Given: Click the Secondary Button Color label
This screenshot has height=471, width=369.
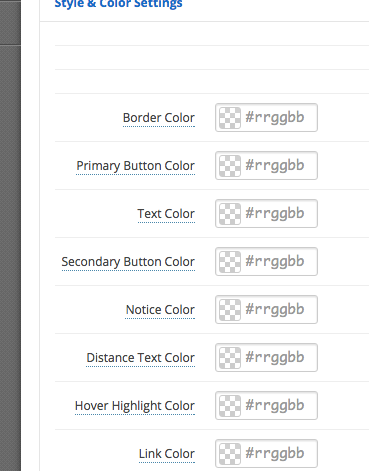Looking at the screenshot, I should [128, 262].
